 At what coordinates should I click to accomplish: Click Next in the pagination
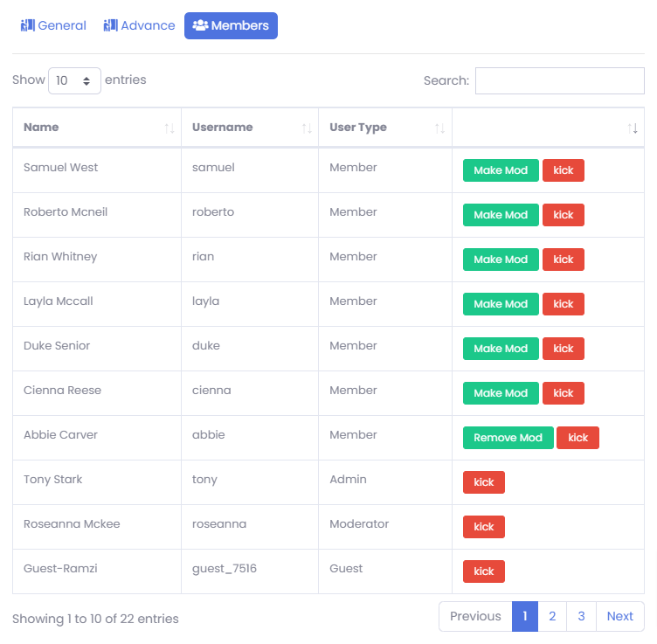pyautogui.click(x=619, y=616)
